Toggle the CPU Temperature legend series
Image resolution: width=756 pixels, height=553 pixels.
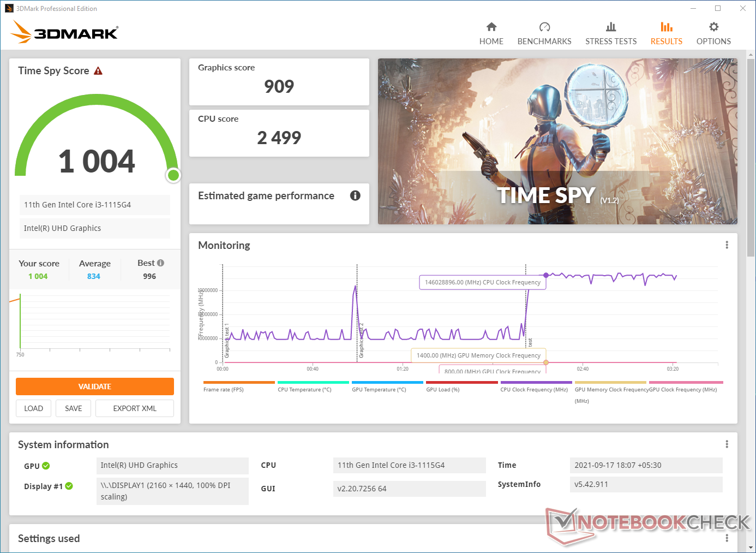pos(313,386)
